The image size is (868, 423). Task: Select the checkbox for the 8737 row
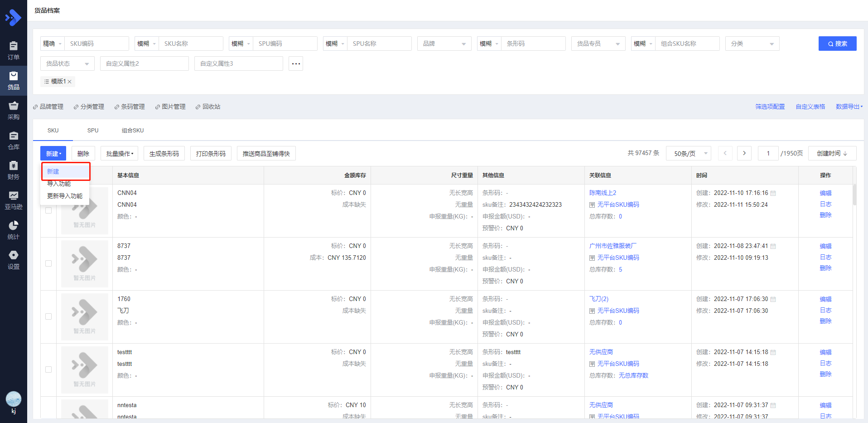(x=48, y=263)
